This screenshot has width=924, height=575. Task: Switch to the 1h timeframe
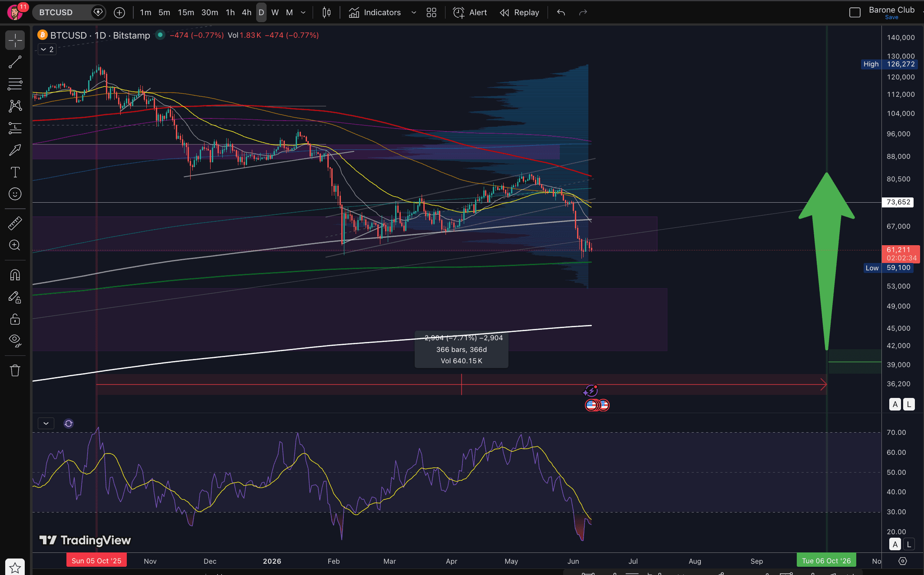pyautogui.click(x=230, y=13)
